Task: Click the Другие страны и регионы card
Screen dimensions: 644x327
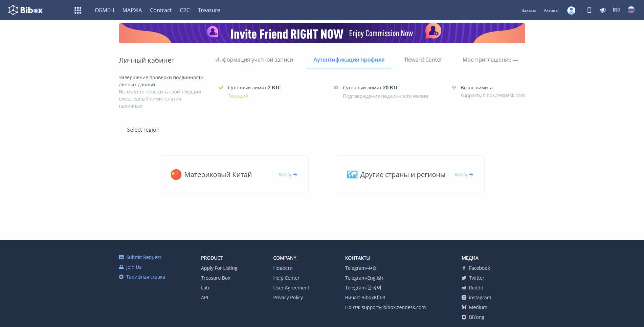Action: coord(410,174)
